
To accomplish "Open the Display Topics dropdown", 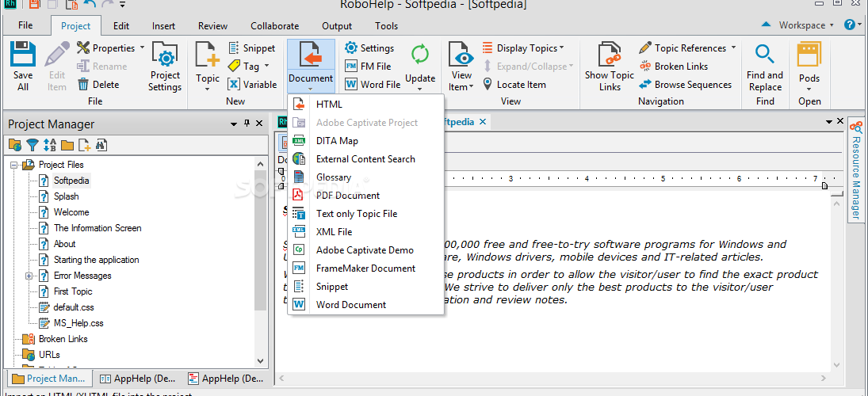I will (x=530, y=48).
